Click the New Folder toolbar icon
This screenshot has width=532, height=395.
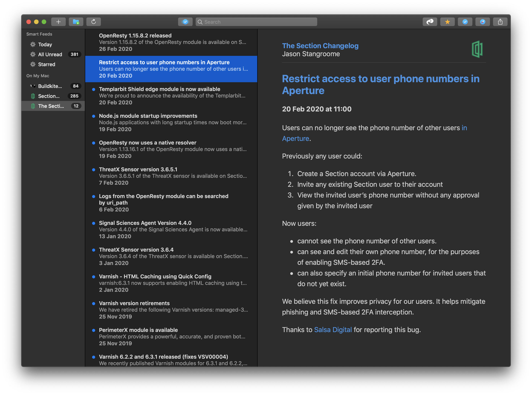click(76, 22)
